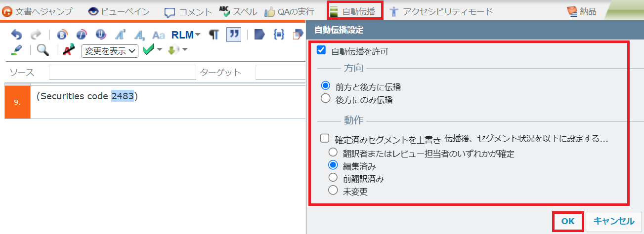Screen dimensions: 644x234
Task: Apply bold formatting with B icon
Action: [62, 35]
